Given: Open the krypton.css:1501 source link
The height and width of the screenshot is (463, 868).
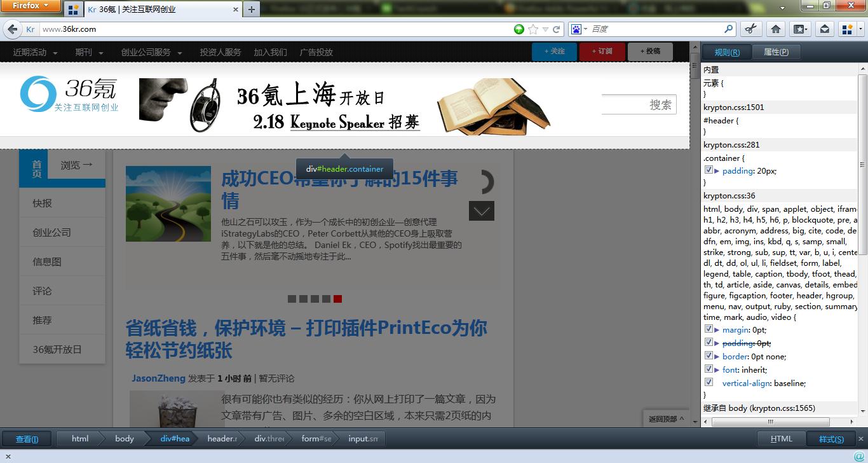Looking at the screenshot, I should 734,107.
